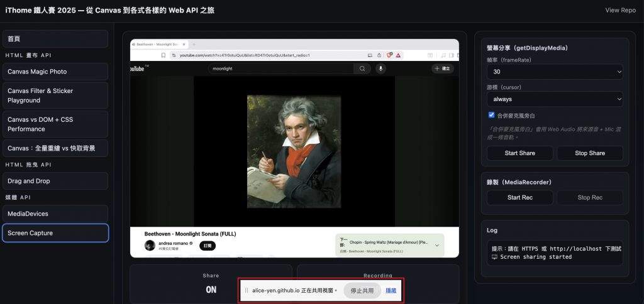
Task: Open the 幀率 frameRate dropdown showing 30
Action: point(555,72)
